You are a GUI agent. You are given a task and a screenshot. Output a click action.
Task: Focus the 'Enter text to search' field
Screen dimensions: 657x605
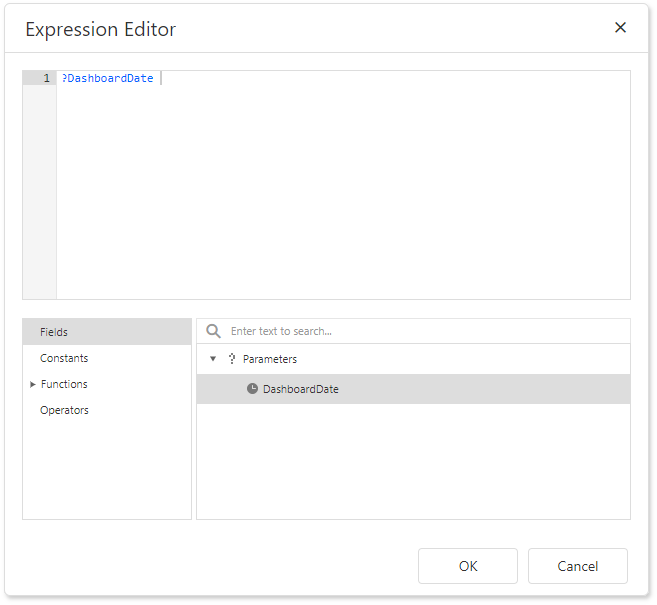coord(420,332)
